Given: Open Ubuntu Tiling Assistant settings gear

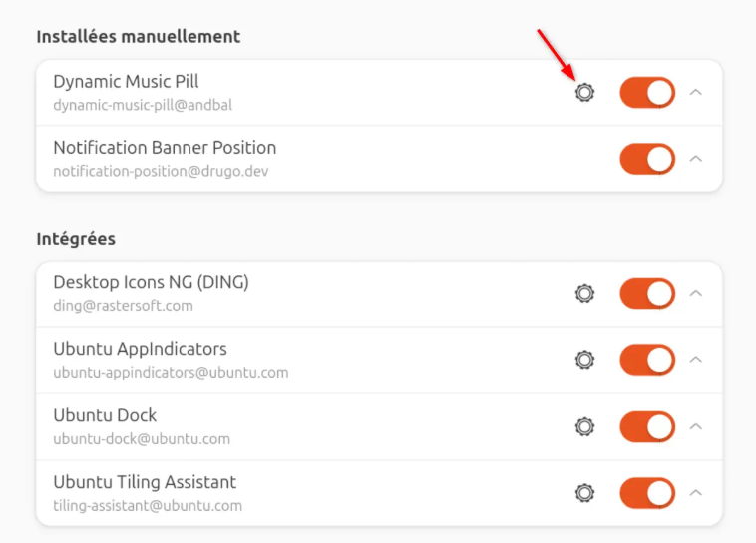Looking at the screenshot, I should tap(584, 492).
